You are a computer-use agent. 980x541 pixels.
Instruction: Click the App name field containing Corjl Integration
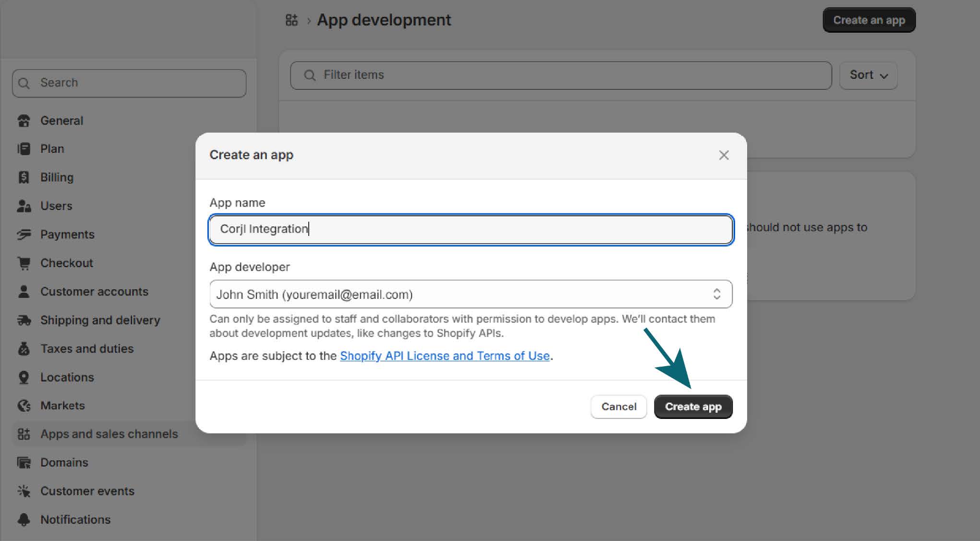[471, 229]
